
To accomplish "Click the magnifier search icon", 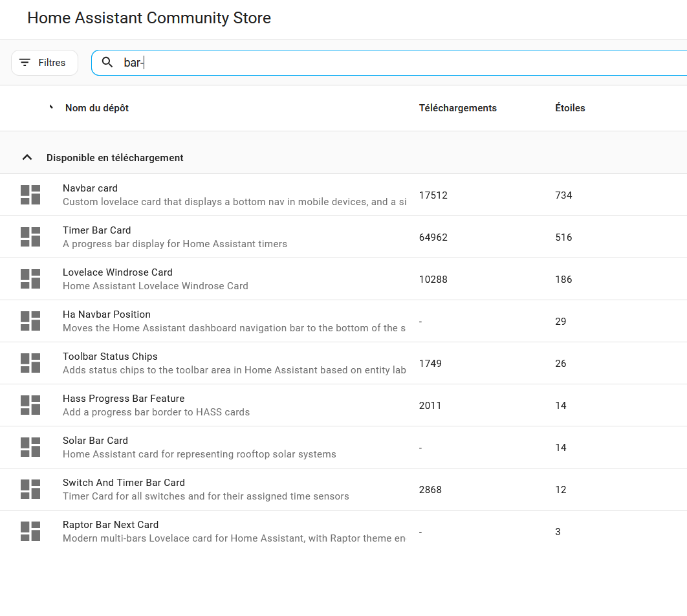I will pyautogui.click(x=107, y=63).
